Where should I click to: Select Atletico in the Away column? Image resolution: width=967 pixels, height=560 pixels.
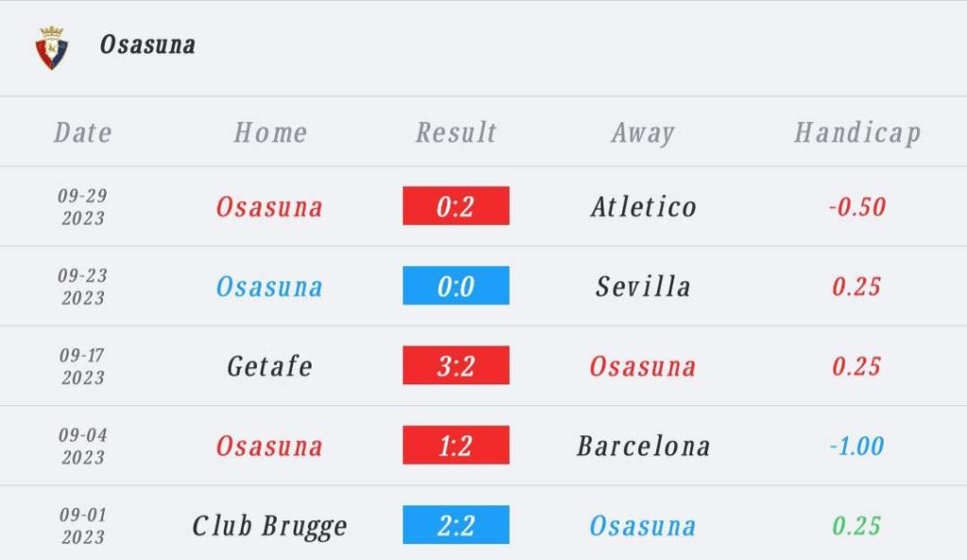click(643, 207)
